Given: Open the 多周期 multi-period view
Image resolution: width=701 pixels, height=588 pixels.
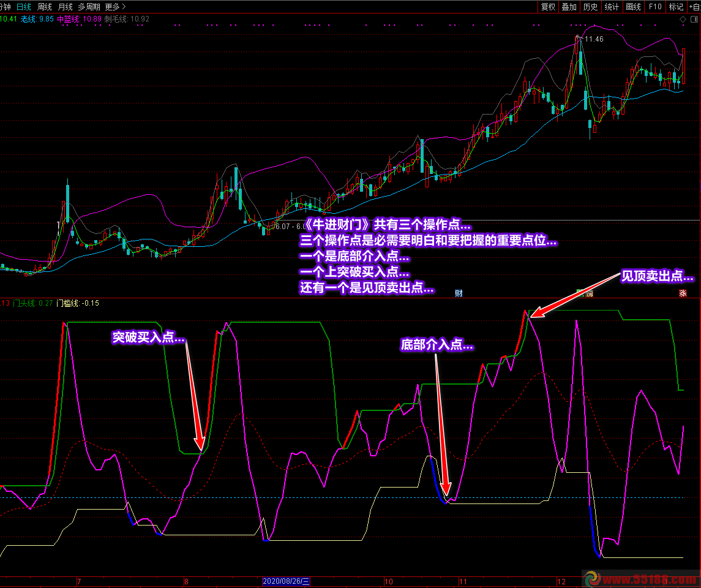Looking at the screenshot, I should point(89,7).
